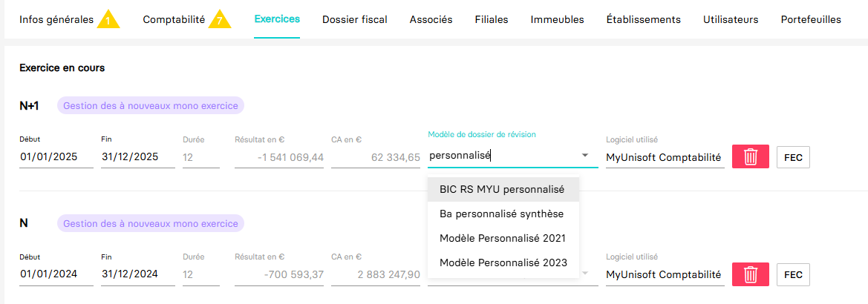Click the warning badge on Comptabilité
868x304 pixels.
[219, 19]
